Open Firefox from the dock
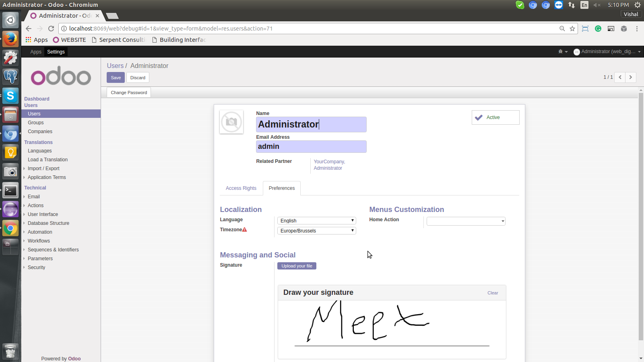 (x=10, y=39)
